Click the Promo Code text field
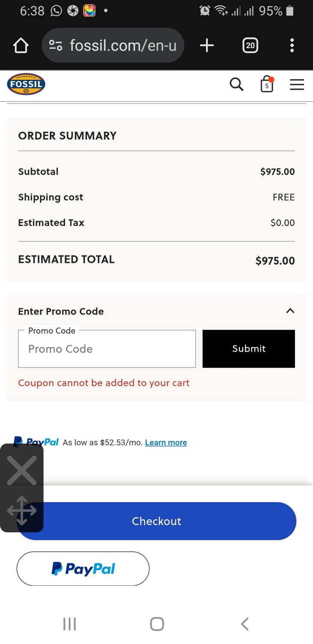Image resolution: width=313 pixels, height=644 pixels. [107, 349]
